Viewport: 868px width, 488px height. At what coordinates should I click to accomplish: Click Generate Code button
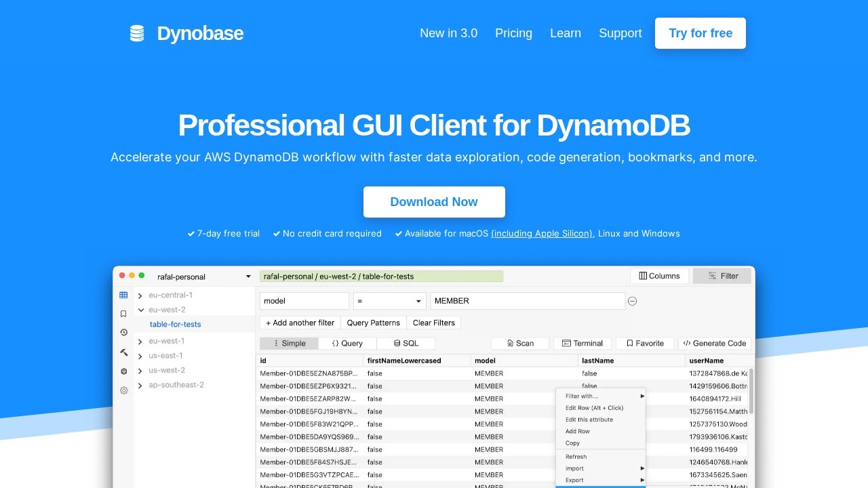click(715, 343)
